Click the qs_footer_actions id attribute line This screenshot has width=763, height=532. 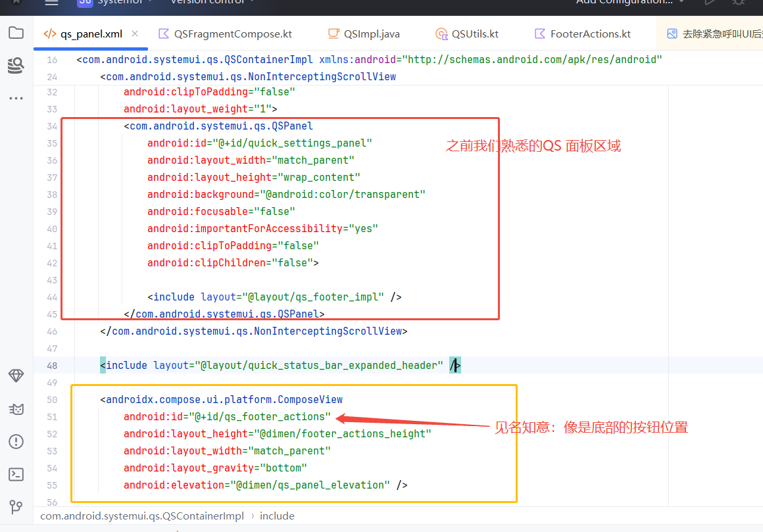pos(227,417)
